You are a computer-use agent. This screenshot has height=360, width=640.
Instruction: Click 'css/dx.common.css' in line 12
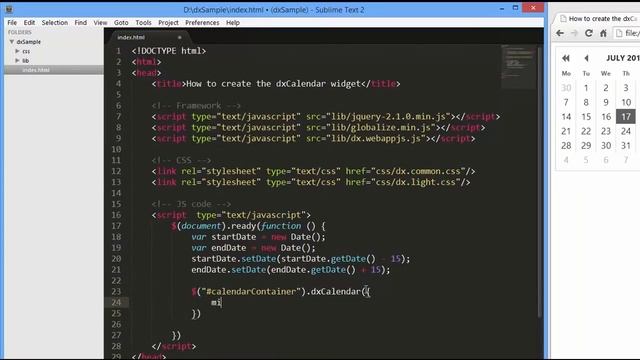(418, 171)
